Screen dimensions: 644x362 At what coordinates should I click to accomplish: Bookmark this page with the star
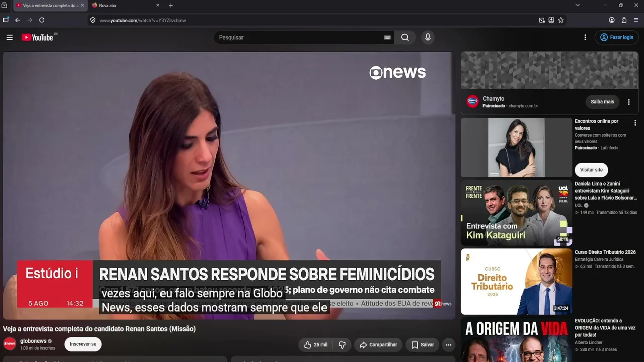coord(561,20)
